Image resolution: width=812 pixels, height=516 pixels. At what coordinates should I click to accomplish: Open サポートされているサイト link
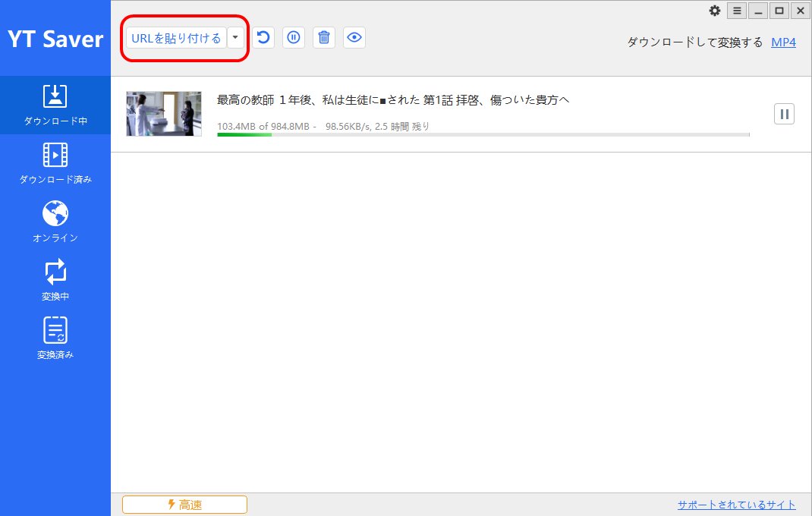(736, 505)
